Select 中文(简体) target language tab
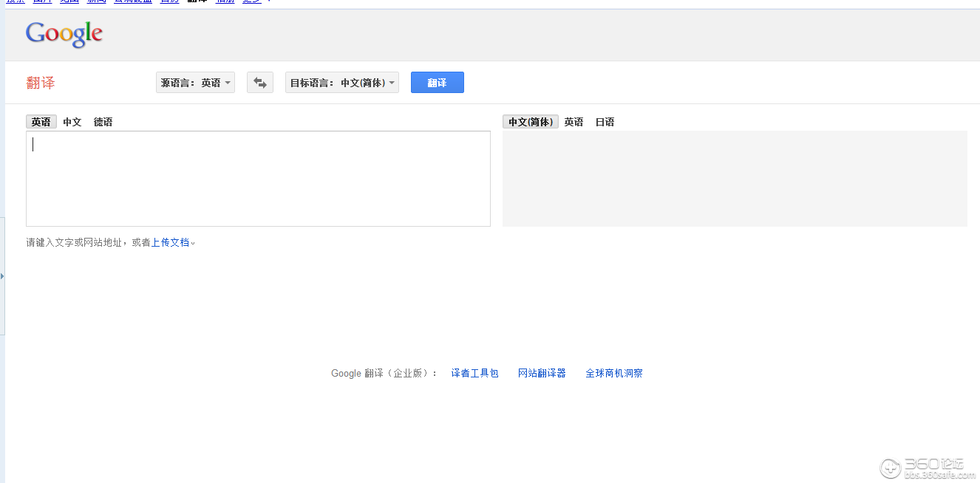980x483 pixels. [531, 122]
